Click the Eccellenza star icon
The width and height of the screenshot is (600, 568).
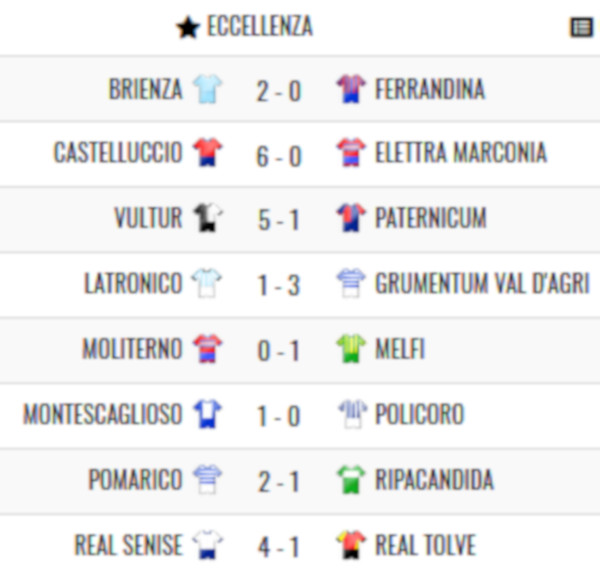coord(188,28)
